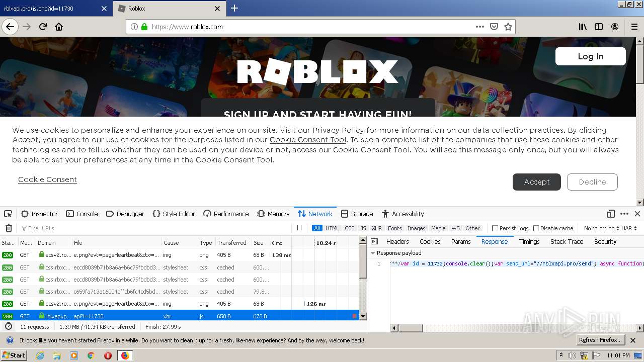Open Windows Start menu
This screenshot has height=362, width=644.
(14, 355)
